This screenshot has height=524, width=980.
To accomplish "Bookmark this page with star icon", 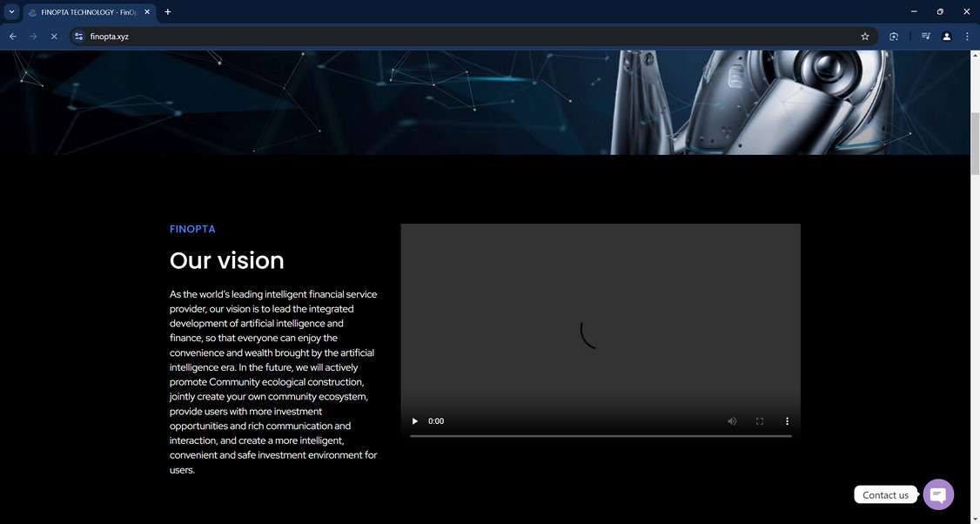I will (865, 37).
